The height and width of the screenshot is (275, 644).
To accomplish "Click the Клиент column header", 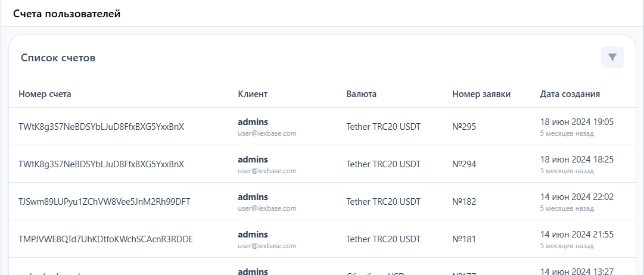I will pyautogui.click(x=253, y=94).
